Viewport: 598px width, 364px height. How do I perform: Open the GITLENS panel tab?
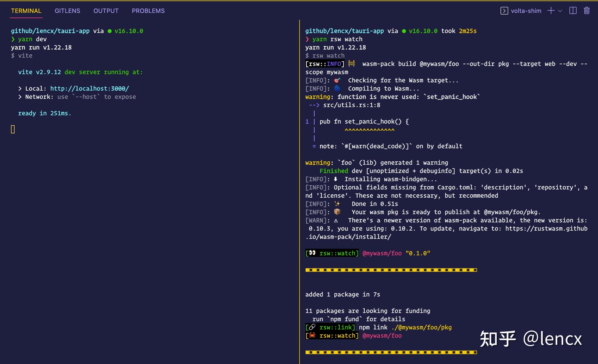click(x=67, y=11)
